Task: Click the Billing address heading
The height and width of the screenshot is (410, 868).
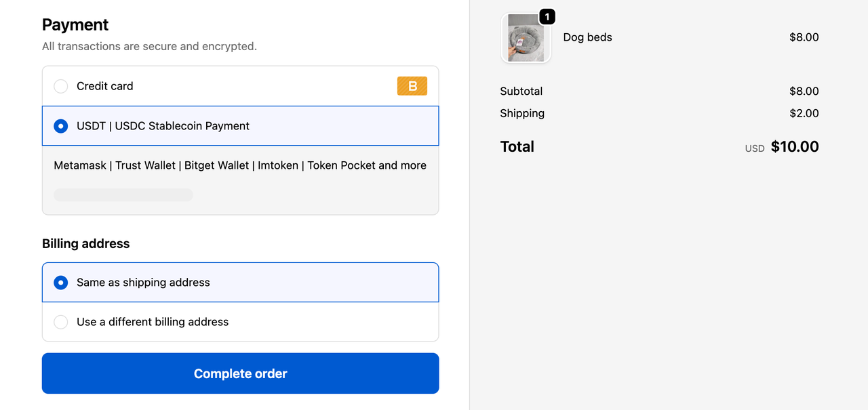Action: [x=85, y=244]
